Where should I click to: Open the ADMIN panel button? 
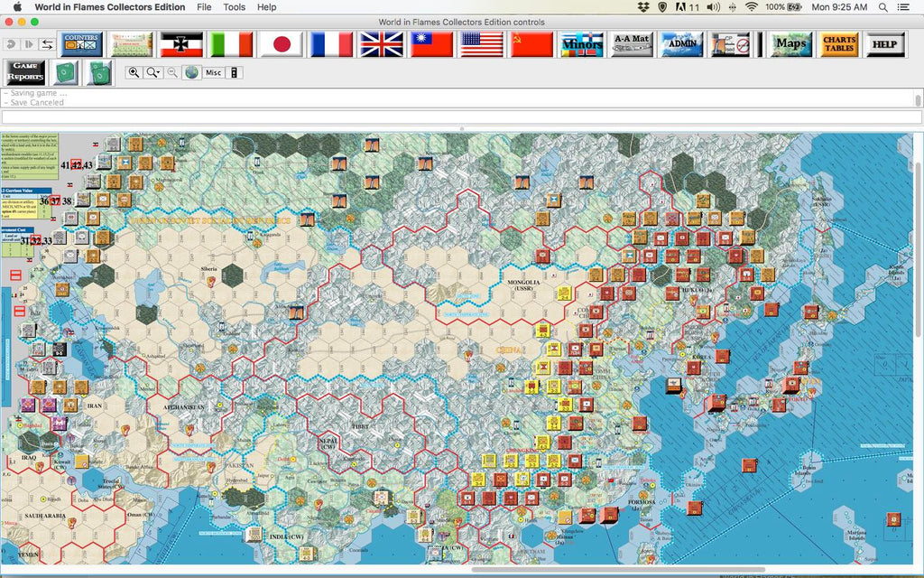pos(682,44)
